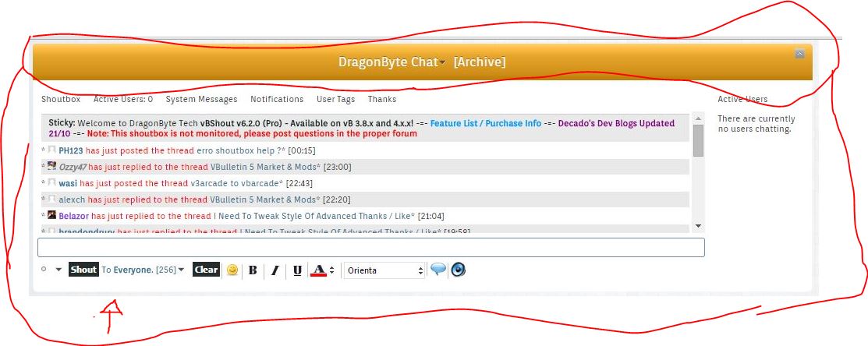868x346 pixels.
Task: Toggle italic formatting
Action: point(275,270)
